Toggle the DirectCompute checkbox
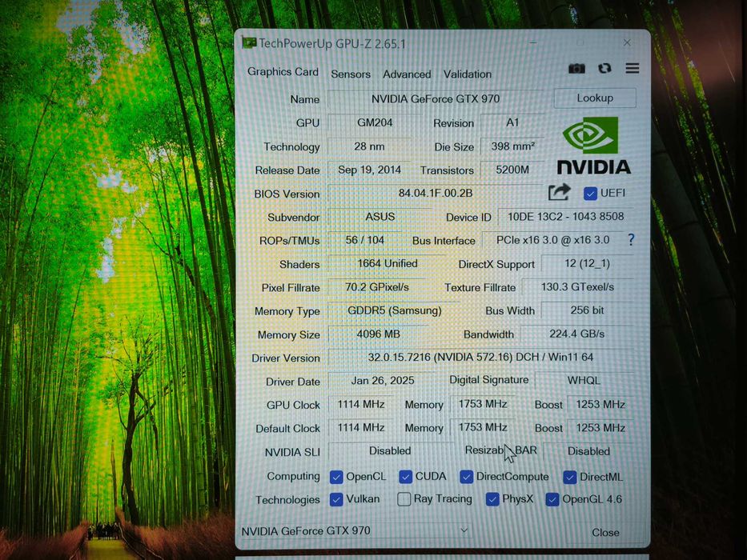Viewport: 747px width, 560px height. 467,477
